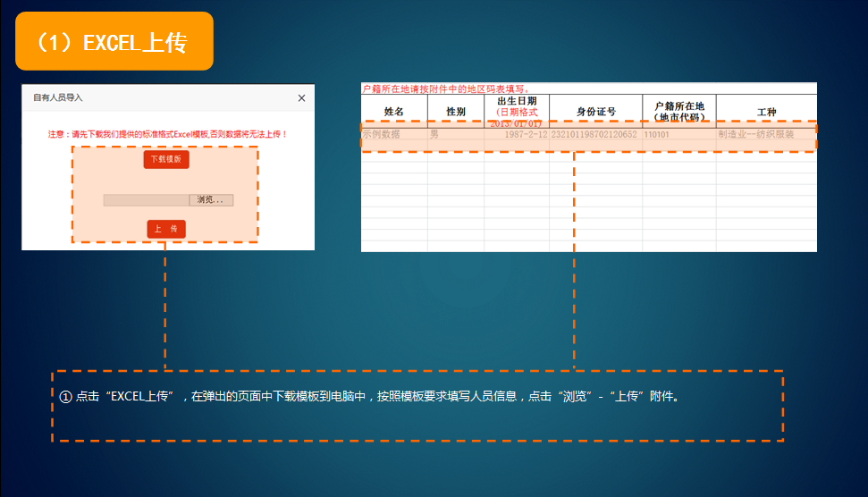Select the 性别 column header

(455, 112)
